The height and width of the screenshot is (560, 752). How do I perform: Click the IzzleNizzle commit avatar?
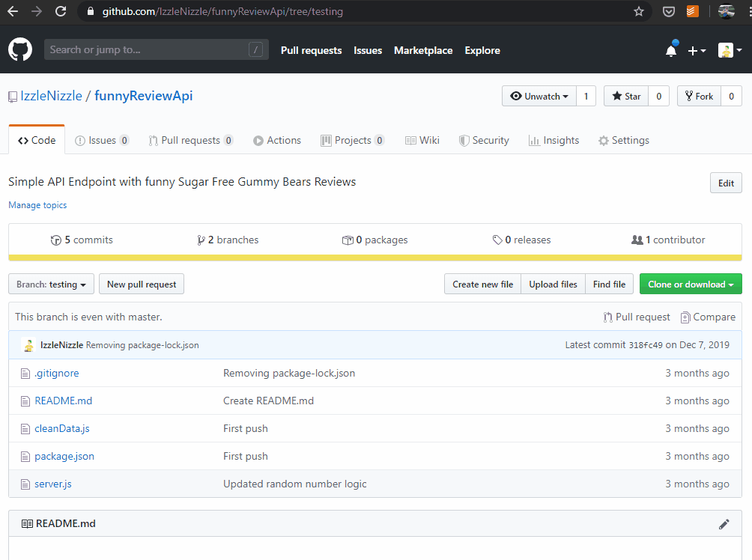coord(28,345)
